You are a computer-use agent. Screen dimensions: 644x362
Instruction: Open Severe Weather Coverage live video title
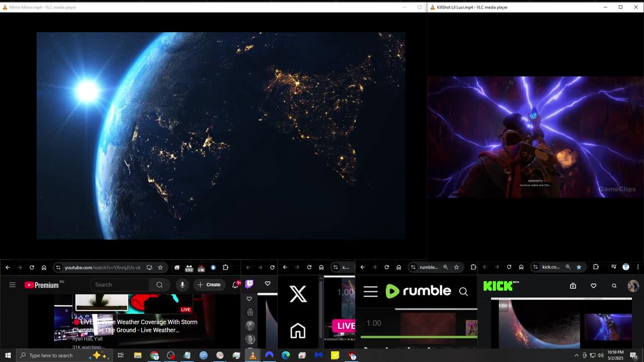135,326
